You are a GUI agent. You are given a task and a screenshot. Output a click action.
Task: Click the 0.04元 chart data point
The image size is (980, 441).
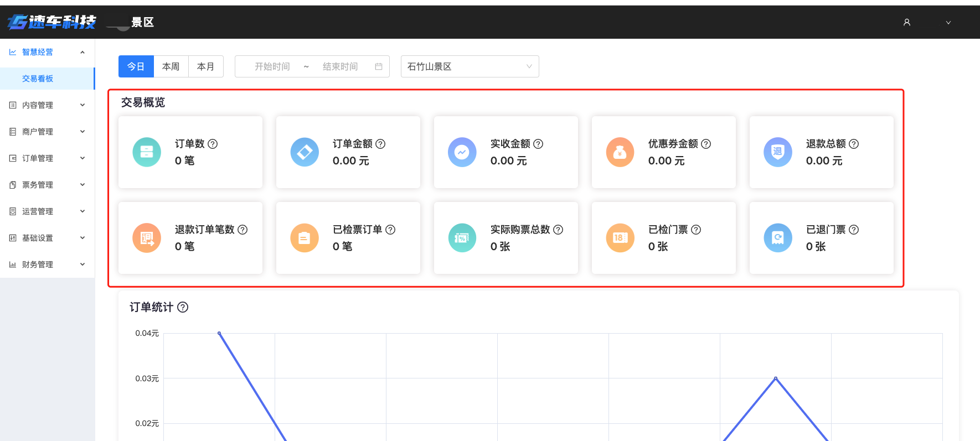coord(219,333)
